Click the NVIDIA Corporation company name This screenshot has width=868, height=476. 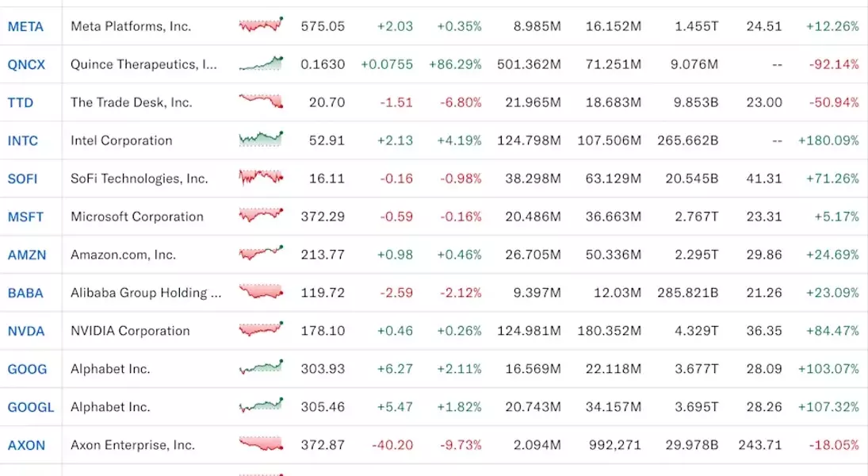tap(130, 331)
